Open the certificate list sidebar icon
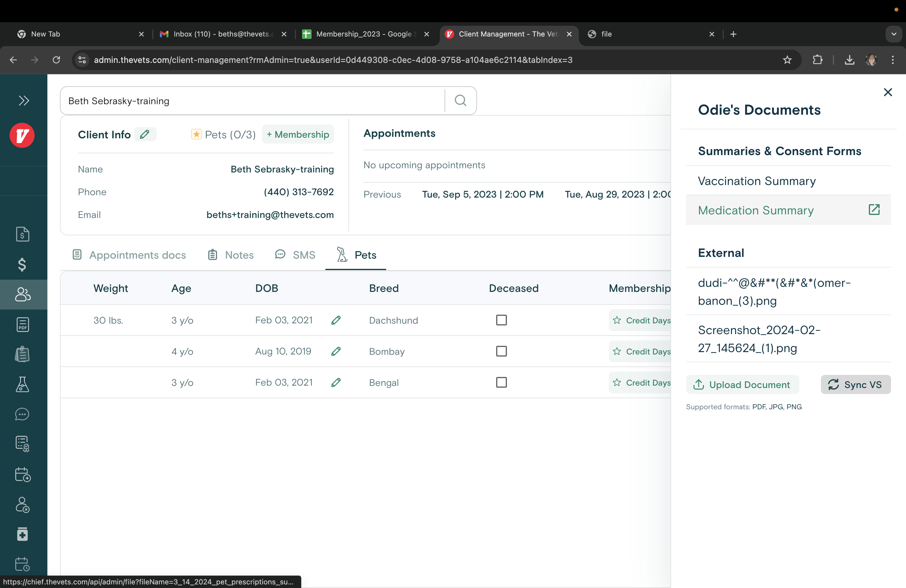 tap(22, 444)
